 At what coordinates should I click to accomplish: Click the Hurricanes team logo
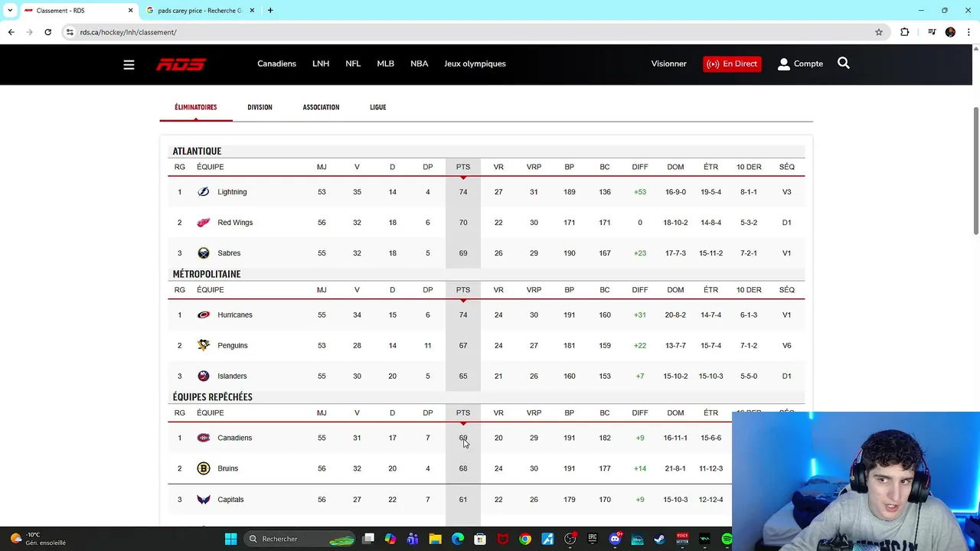[x=203, y=315]
